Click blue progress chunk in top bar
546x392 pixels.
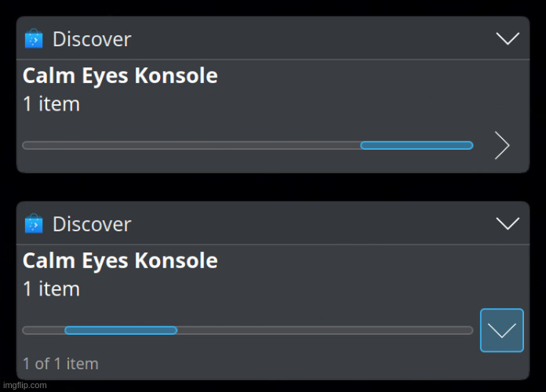click(x=417, y=145)
